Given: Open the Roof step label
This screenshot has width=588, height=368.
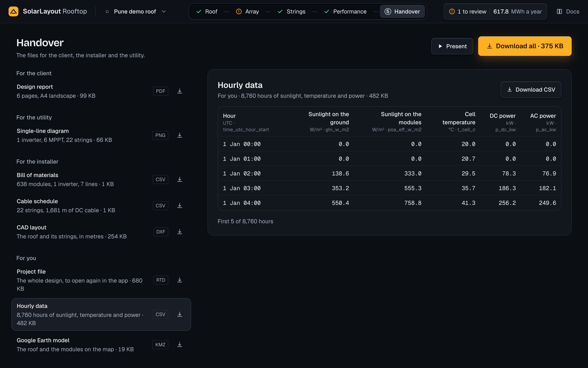Looking at the screenshot, I should pos(211,11).
